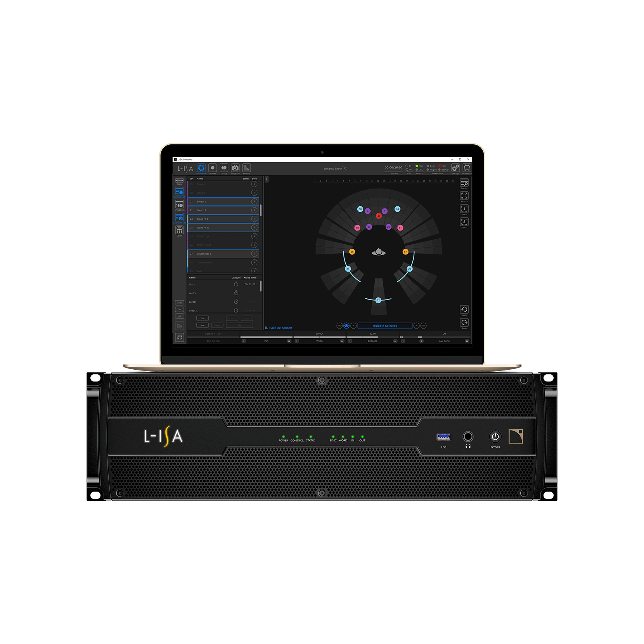
Task: Toggle the Pan lock icon
Action: [289, 341]
